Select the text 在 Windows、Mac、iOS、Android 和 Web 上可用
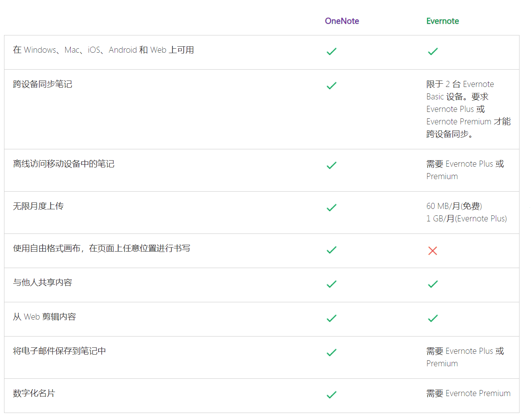The image size is (532, 415). pyautogui.click(x=103, y=50)
